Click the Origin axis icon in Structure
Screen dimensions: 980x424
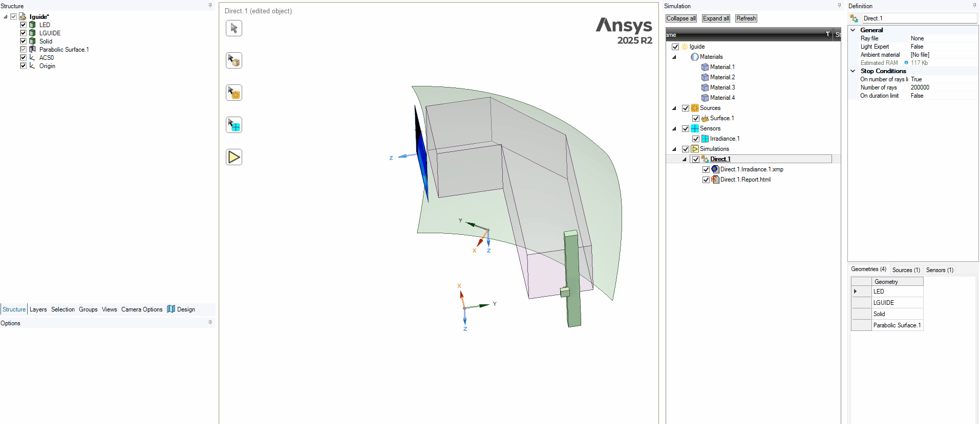coord(32,65)
